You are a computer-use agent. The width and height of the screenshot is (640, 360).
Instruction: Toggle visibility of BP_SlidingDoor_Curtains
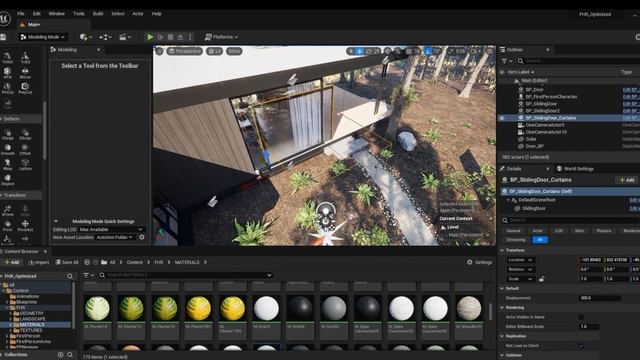tap(502, 118)
